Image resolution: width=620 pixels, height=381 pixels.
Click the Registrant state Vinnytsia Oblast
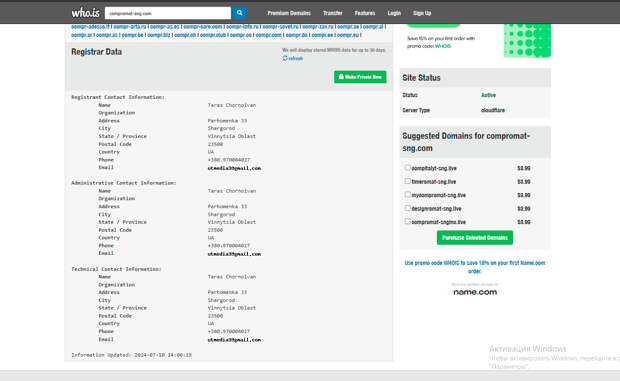point(232,136)
